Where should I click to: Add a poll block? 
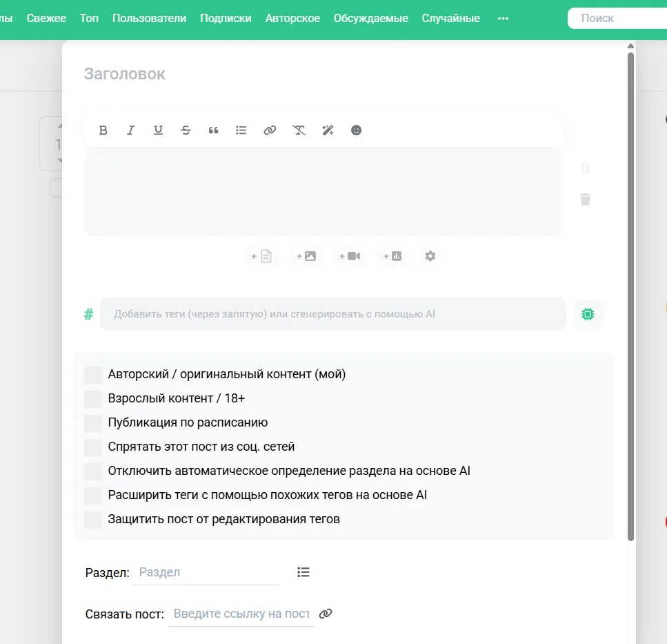pos(392,256)
